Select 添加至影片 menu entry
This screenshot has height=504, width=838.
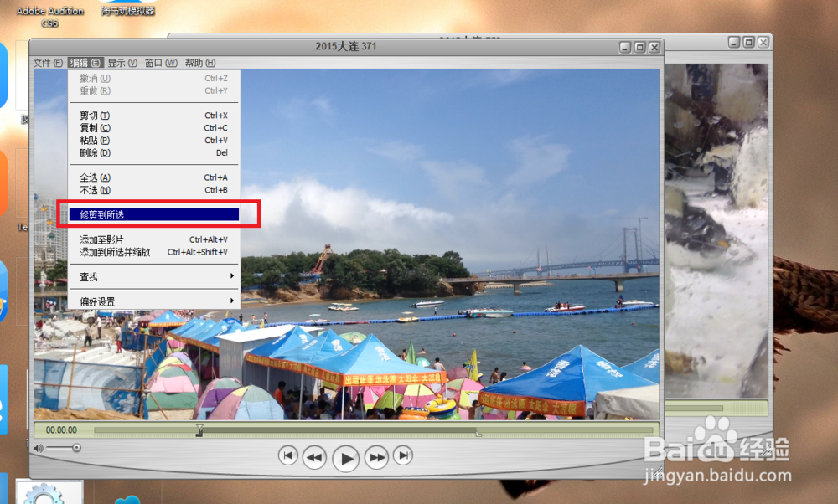click(154, 239)
